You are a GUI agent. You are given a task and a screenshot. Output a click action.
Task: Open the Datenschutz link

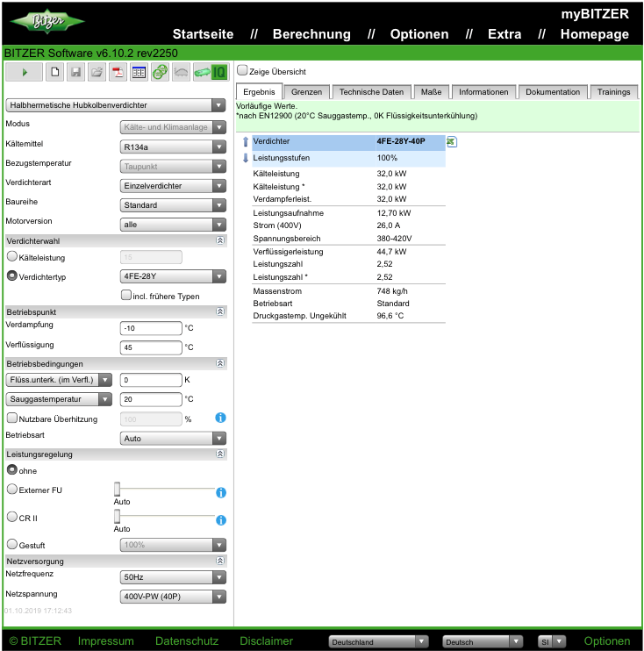click(x=187, y=641)
